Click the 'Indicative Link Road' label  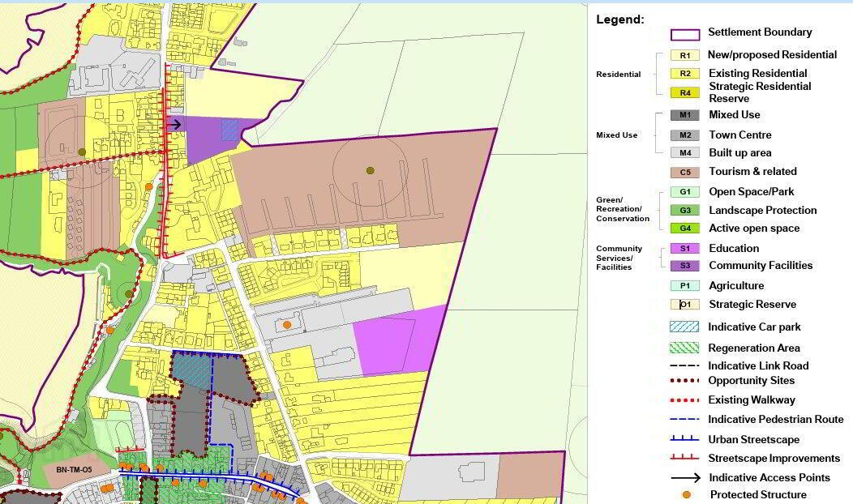[758, 366]
